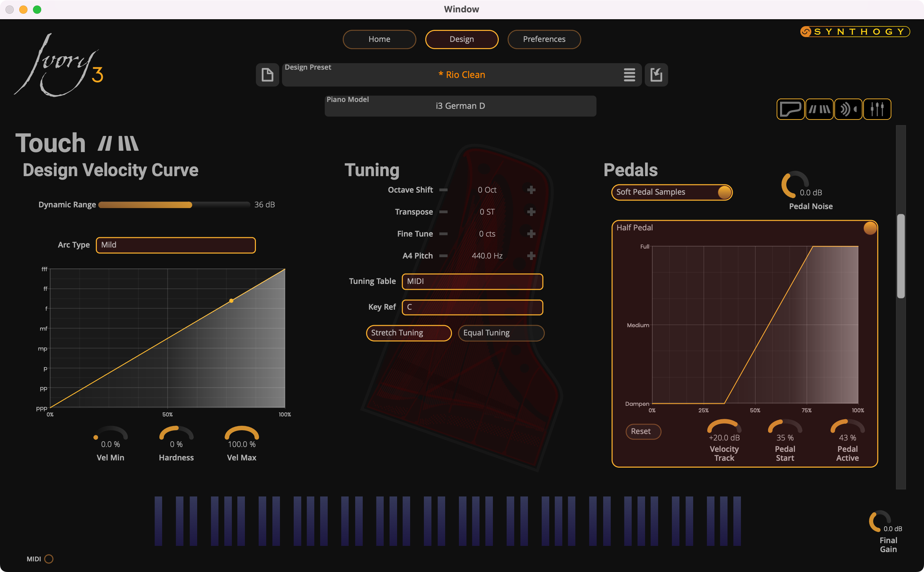Open the mixer faders section icon
Screen dimensions: 924x572
click(877, 109)
